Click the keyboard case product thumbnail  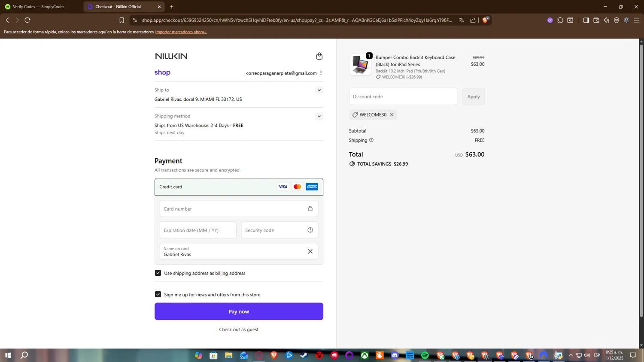pyautogui.click(x=360, y=65)
